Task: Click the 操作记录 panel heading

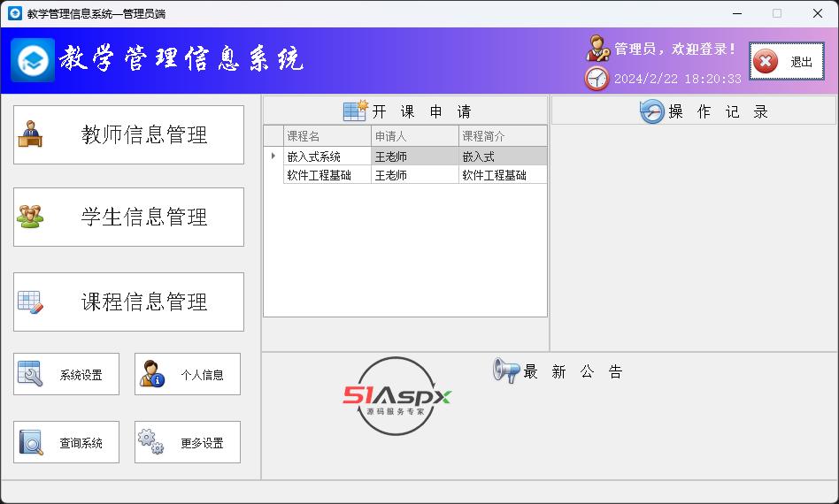Action: (718, 111)
